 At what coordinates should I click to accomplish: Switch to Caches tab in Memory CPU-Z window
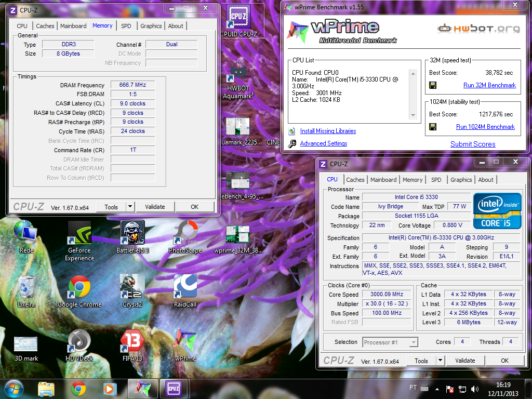(x=45, y=26)
